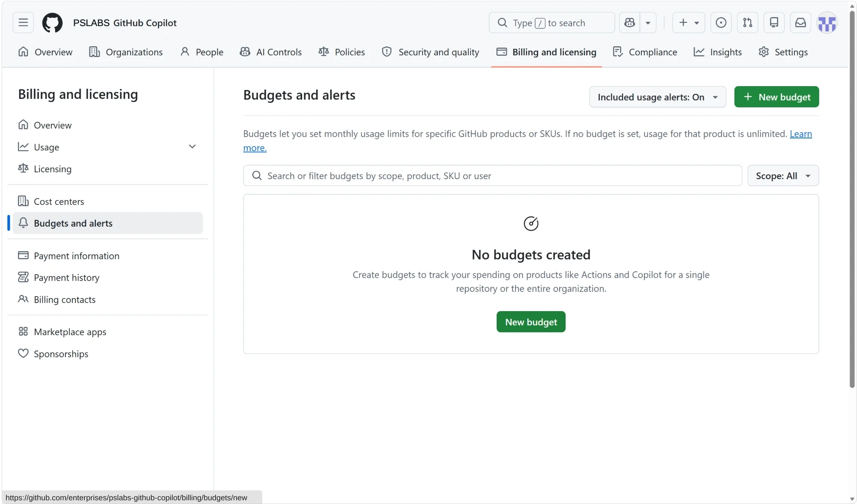This screenshot has height=504, width=857.
Task: Open Cost centers in the sidebar
Action: point(108,201)
